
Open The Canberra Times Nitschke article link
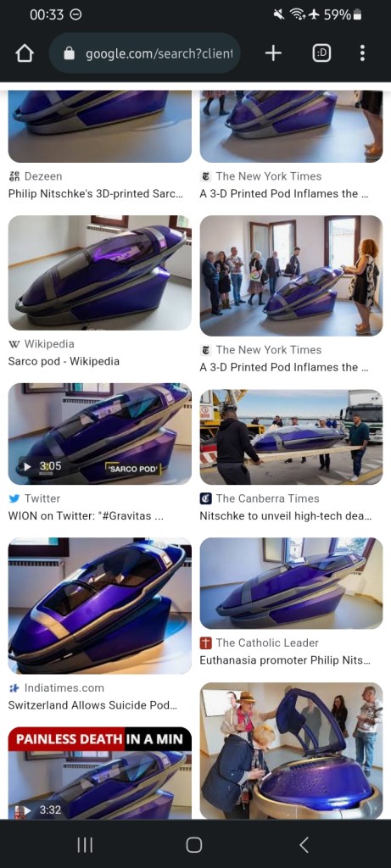[x=285, y=516]
